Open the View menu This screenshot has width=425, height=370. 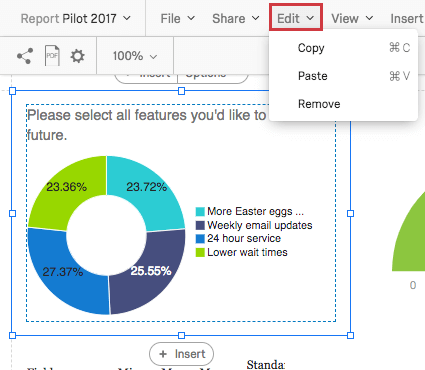[352, 18]
